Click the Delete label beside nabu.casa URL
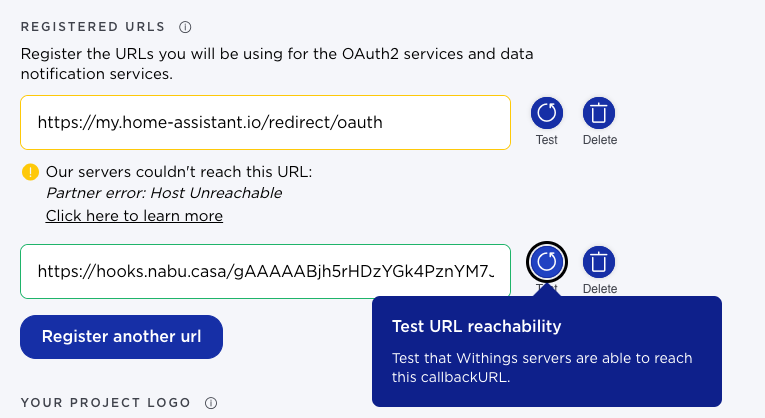Image resolution: width=765 pixels, height=418 pixels. (600, 289)
